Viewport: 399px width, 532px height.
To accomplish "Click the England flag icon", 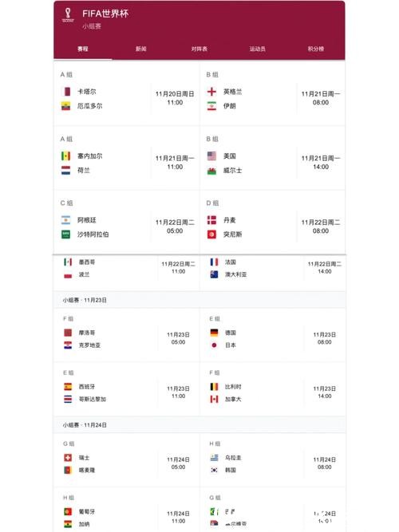I will click(x=211, y=92).
